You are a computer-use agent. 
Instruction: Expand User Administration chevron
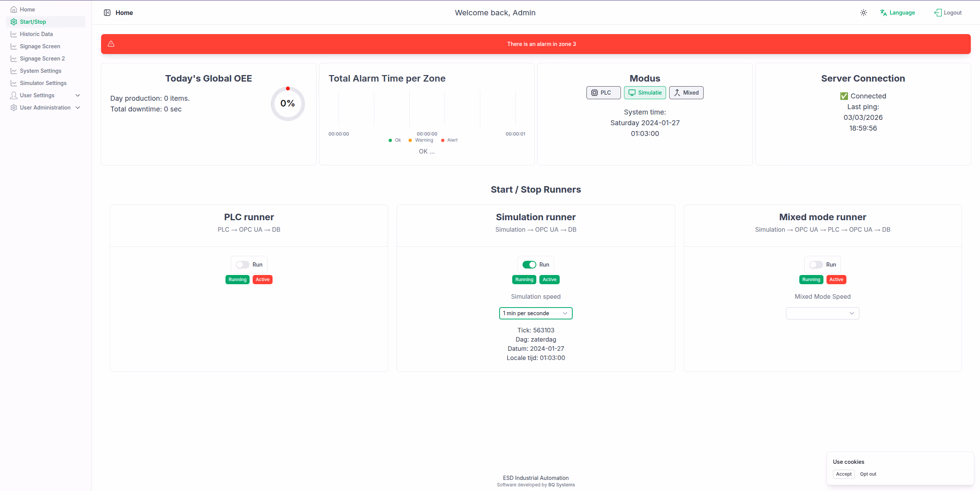[x=78, y=108]
